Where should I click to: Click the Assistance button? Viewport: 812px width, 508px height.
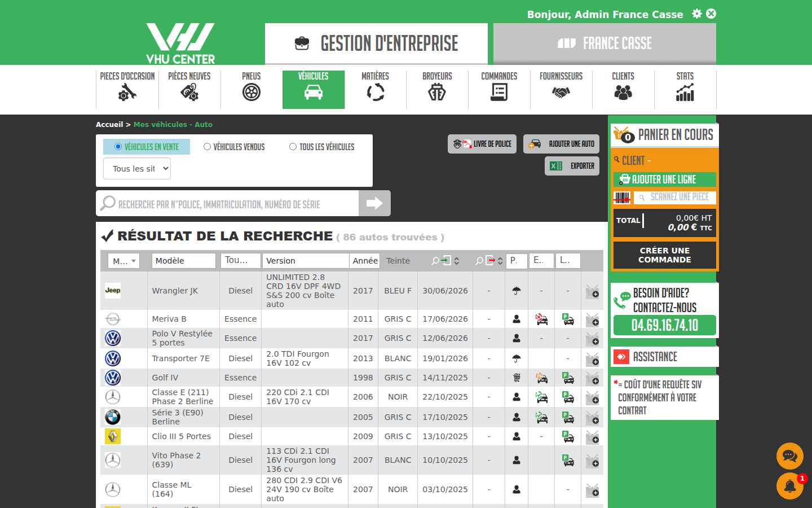pyautogui.click(x=665, y=357)
